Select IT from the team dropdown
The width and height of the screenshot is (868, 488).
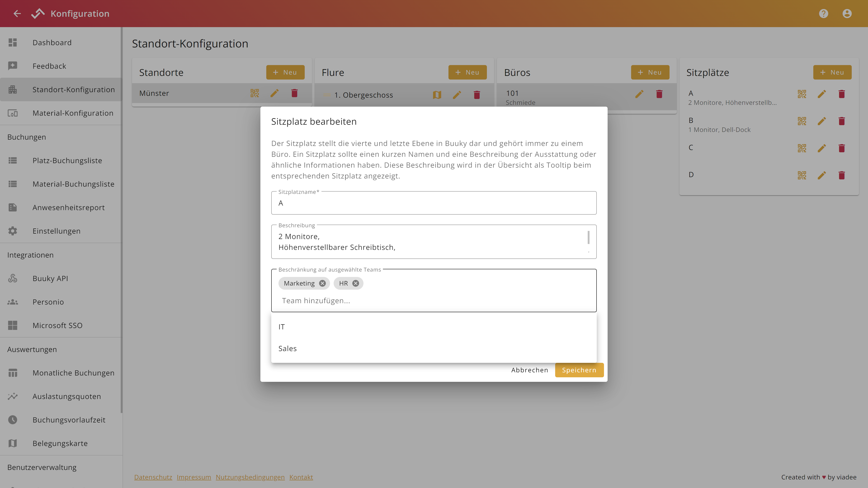pos(434,327)
